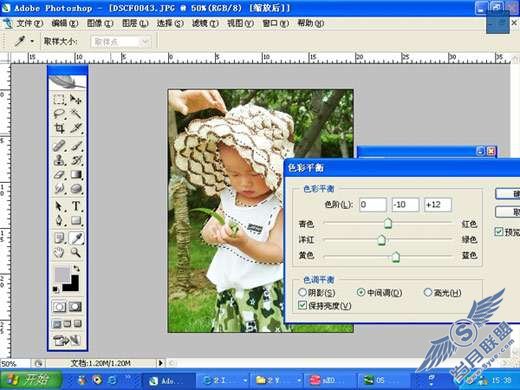Select the 阴影 (Shadows) radio button
This screenshot has width=520, height=390.
pos(302,292)
